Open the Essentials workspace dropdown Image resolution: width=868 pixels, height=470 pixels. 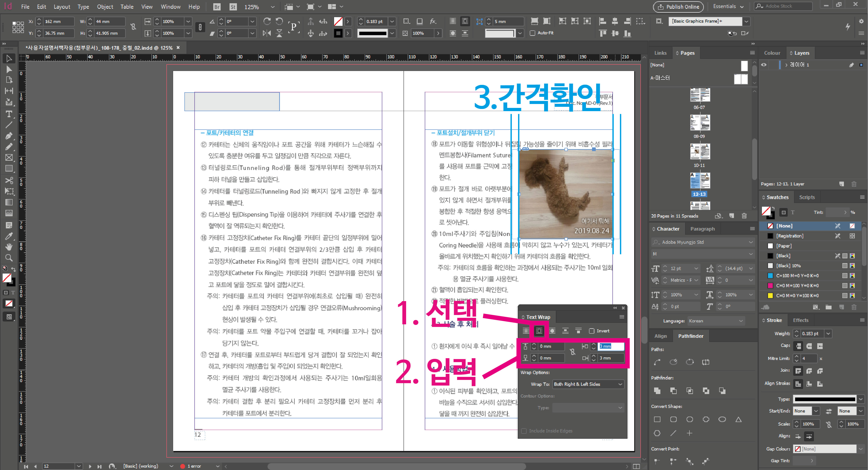coord(728,7)
